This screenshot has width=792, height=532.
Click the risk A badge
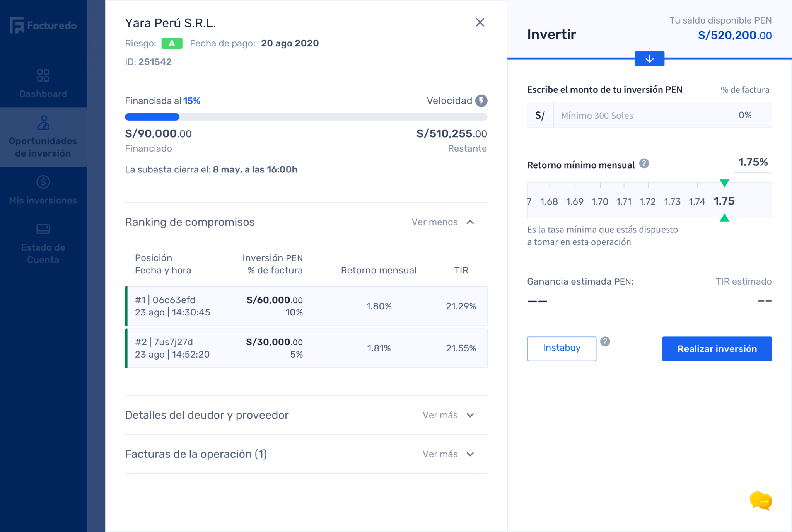click(172, 43)
